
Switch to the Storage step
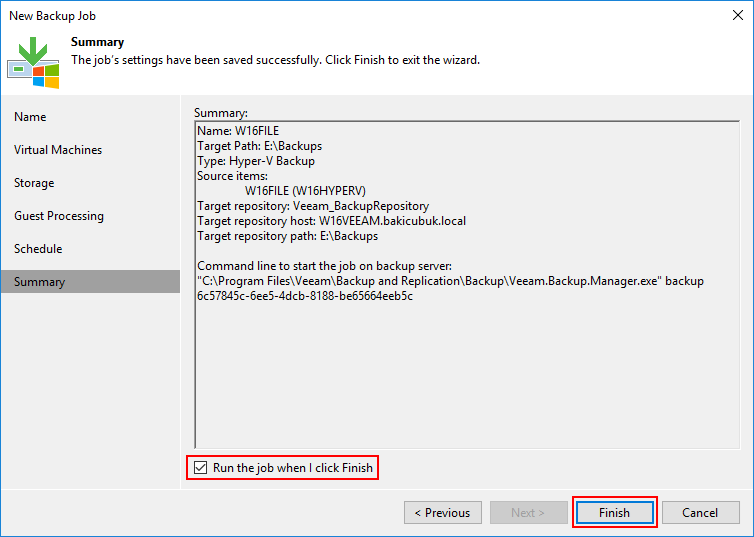click(x=34, y=183)
